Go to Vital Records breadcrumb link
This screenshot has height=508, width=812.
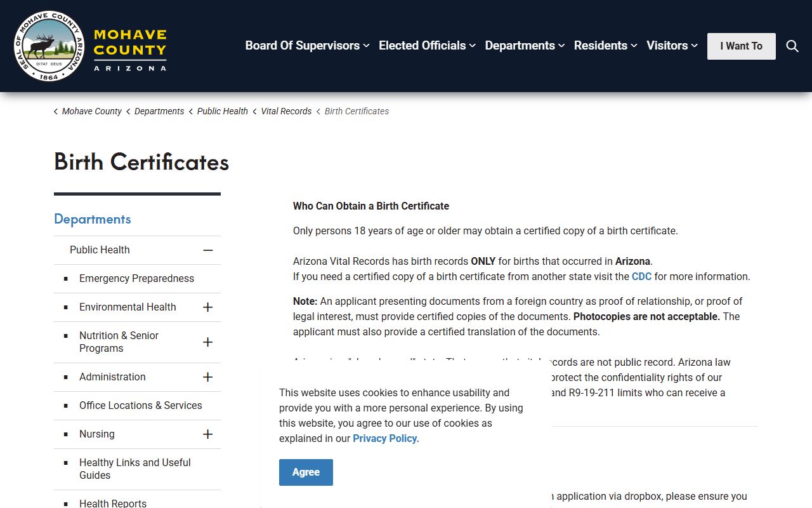tap(286, 111)
